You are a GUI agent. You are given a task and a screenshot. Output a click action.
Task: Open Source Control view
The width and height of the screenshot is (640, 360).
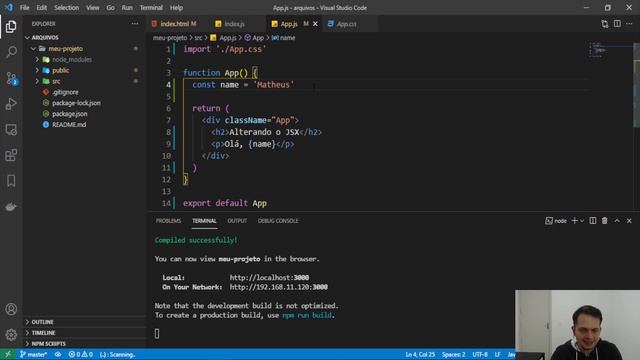tap(11, 78)
